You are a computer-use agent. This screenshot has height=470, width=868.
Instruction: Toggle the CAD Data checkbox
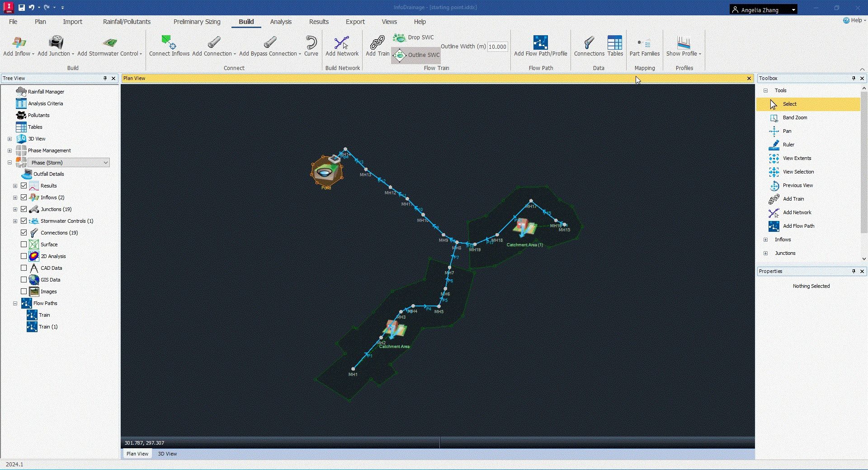(24, 268)
